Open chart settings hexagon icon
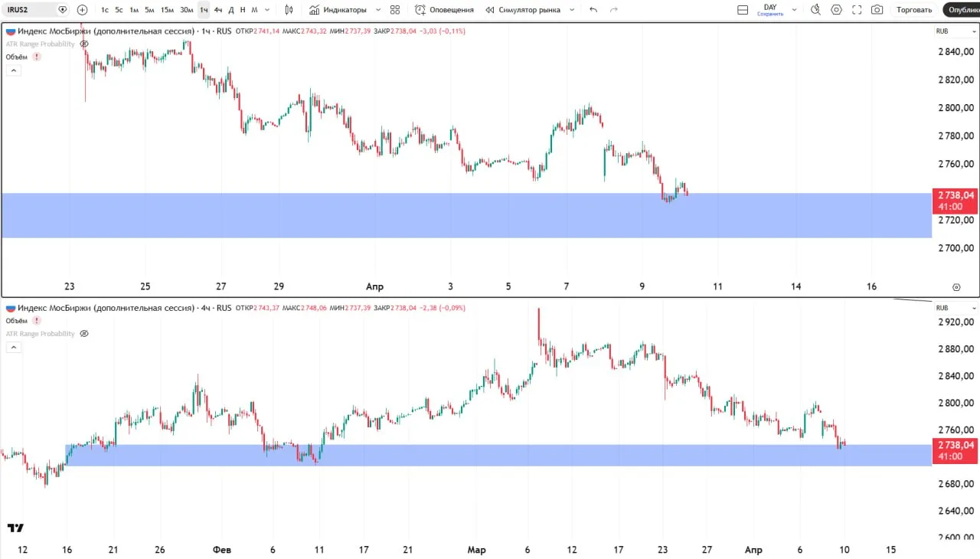The height and width of the screenshot is (559, 980). point(836,10)
